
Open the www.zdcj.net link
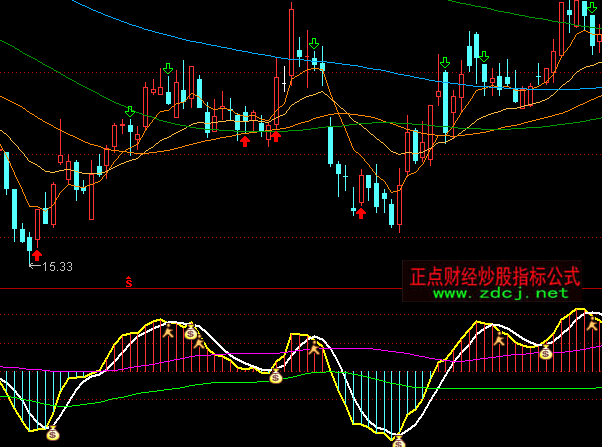500,293
